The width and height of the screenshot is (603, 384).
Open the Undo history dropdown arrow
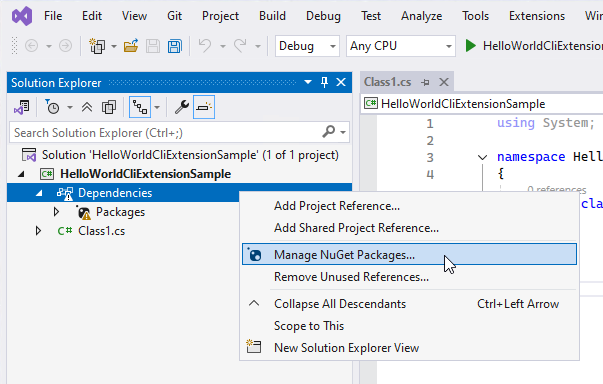click(x=223, y=46)
